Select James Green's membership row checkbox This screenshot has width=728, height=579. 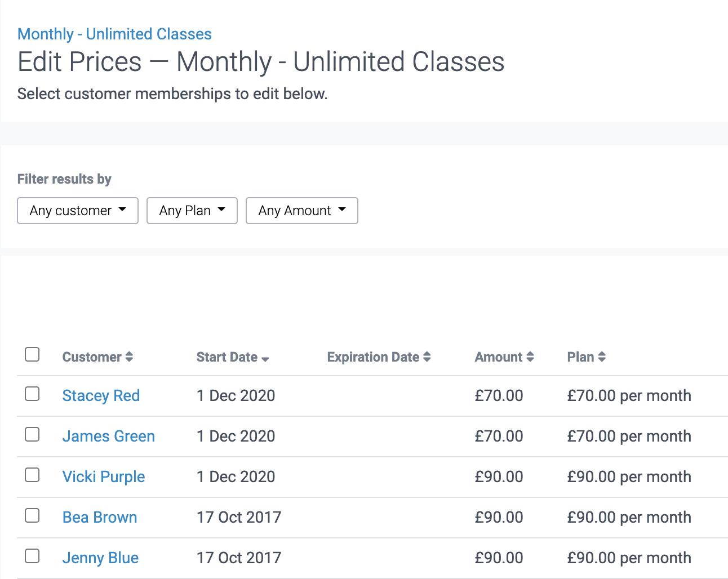click(32, 435)
